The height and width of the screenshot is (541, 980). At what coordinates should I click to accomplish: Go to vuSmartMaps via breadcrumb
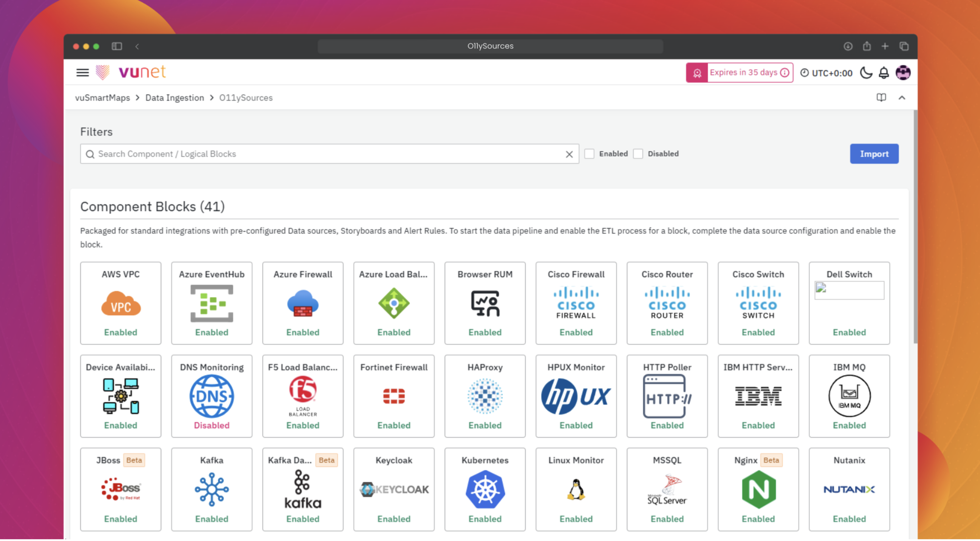(x=103, y=98)
